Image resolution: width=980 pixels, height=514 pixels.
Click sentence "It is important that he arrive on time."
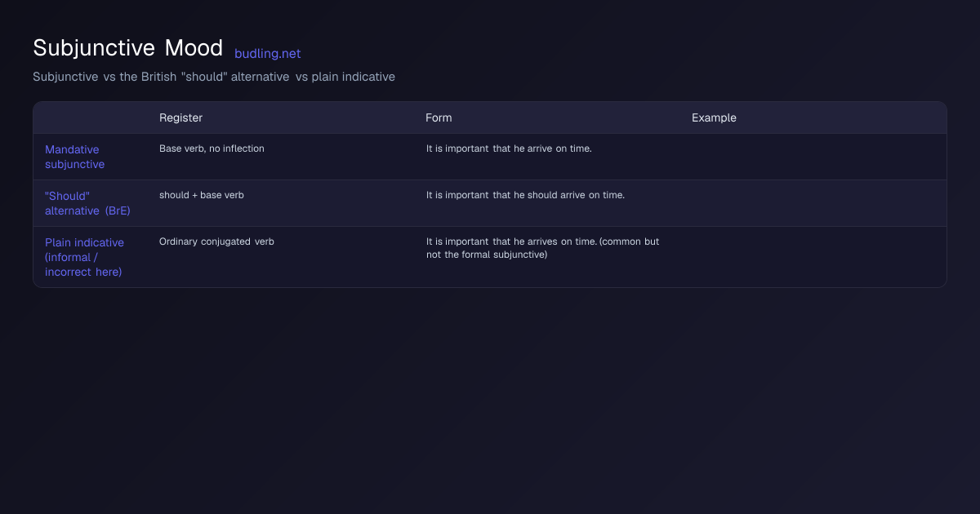point(509,148)
